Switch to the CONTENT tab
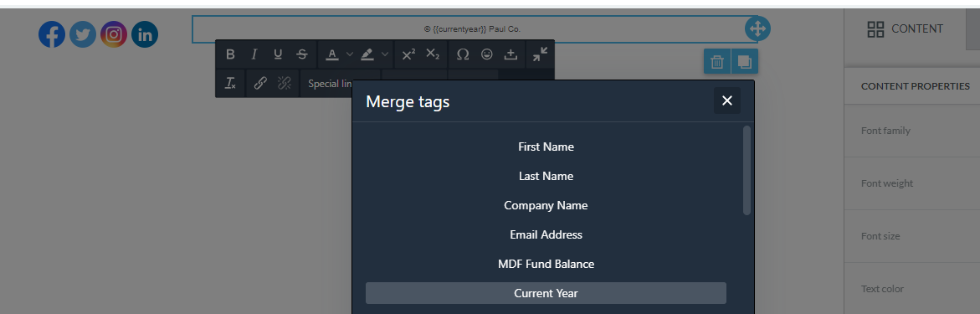This screenshot has height=314, width=980. pos(905,28)
